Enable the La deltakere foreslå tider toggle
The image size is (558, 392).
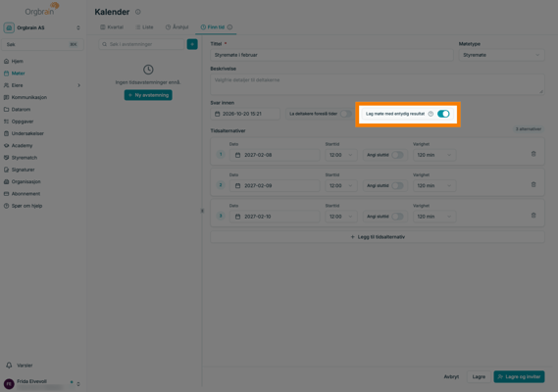346,114
